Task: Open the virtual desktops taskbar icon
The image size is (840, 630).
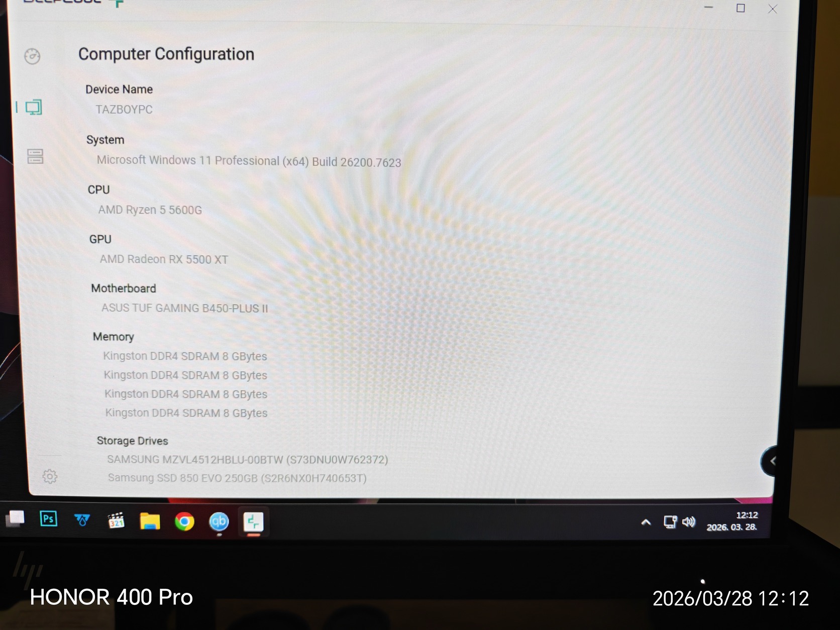Action: pos(15,518)
